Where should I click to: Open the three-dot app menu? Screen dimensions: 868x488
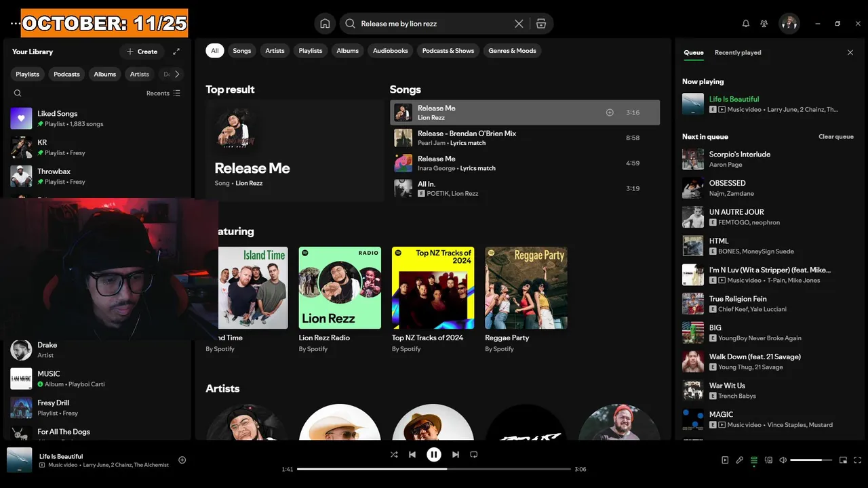[x=15, y=24]
